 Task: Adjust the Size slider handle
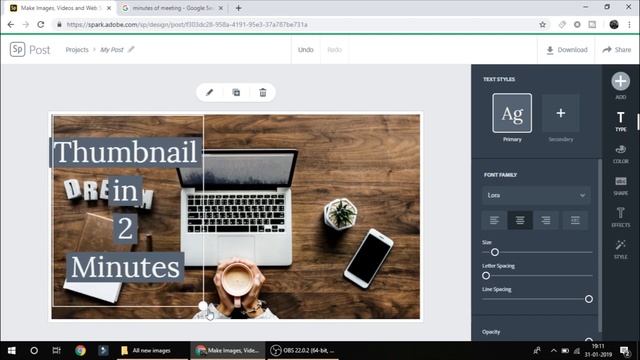[x=495, y=252]
